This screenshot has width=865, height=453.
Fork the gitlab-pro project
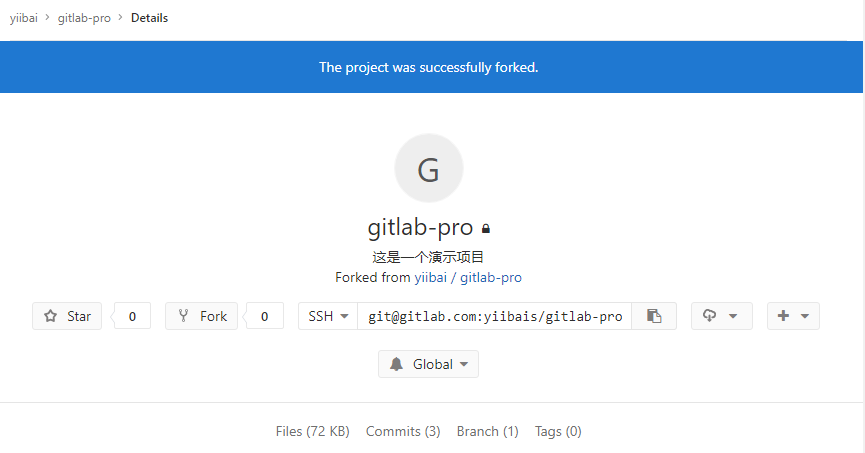[x=202, y=316]
